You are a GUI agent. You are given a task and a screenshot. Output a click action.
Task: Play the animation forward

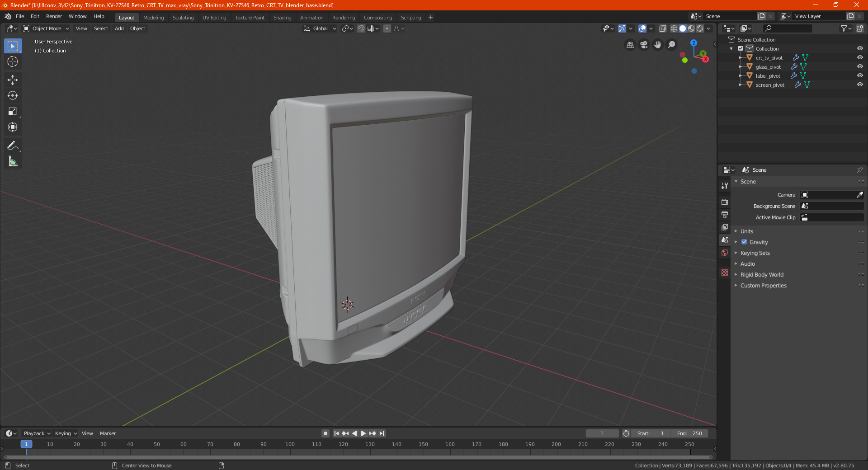tap(363, 433)
